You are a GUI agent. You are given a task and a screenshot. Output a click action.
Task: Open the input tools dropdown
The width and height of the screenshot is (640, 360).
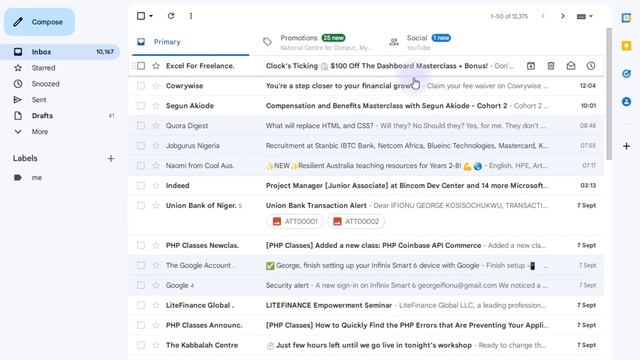(x=584, y=16)
